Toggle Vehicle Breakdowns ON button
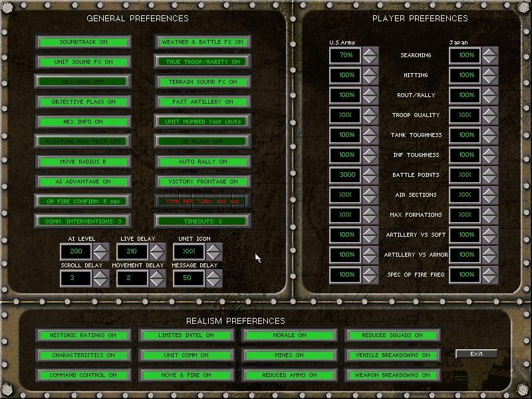Viewport: 532px width, 399px height. 392,355
